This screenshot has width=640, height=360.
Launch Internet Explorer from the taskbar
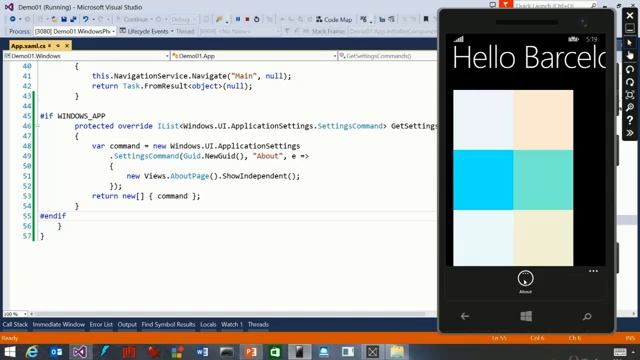click(x=32, y=352)
